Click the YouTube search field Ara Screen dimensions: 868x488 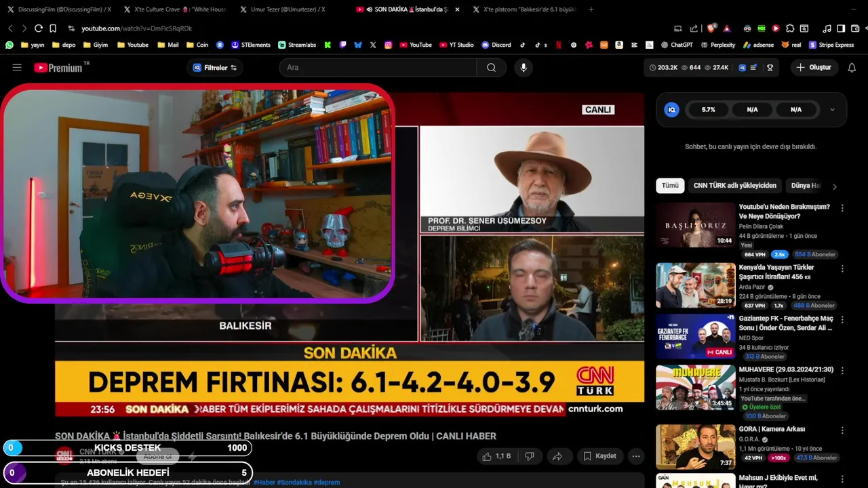tap(378, 67)
